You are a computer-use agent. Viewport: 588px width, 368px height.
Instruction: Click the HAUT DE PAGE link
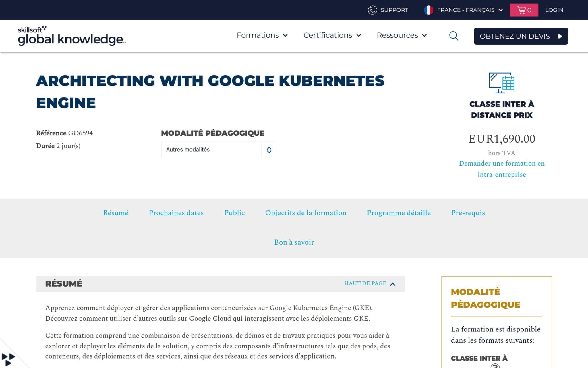(370, 283)
